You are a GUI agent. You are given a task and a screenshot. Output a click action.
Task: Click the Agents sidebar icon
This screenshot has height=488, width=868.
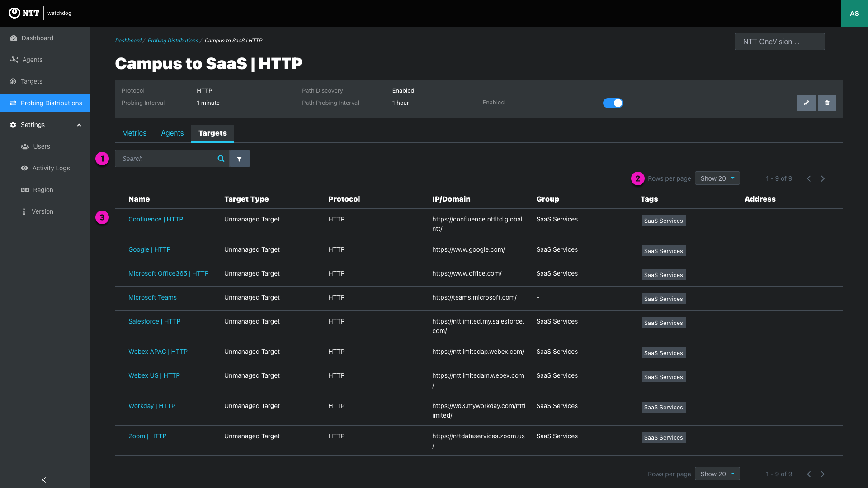14,60
